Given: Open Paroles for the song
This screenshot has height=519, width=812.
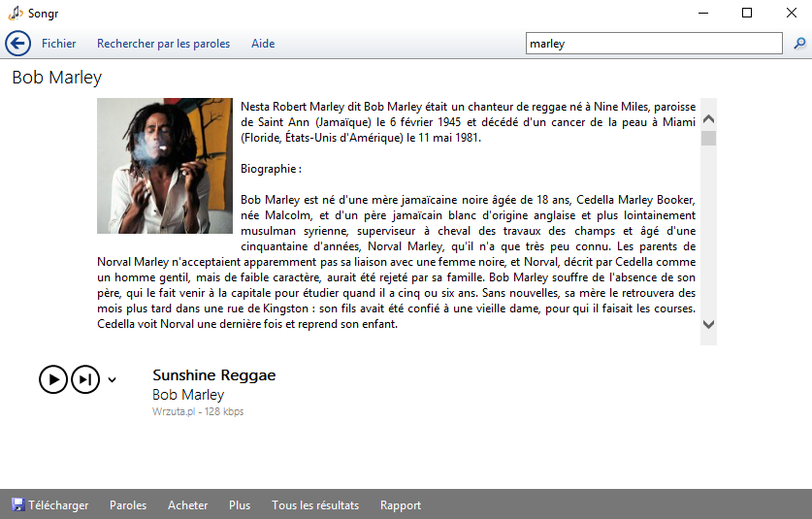Looking at the screenshot, I should [x=128, y=505].
